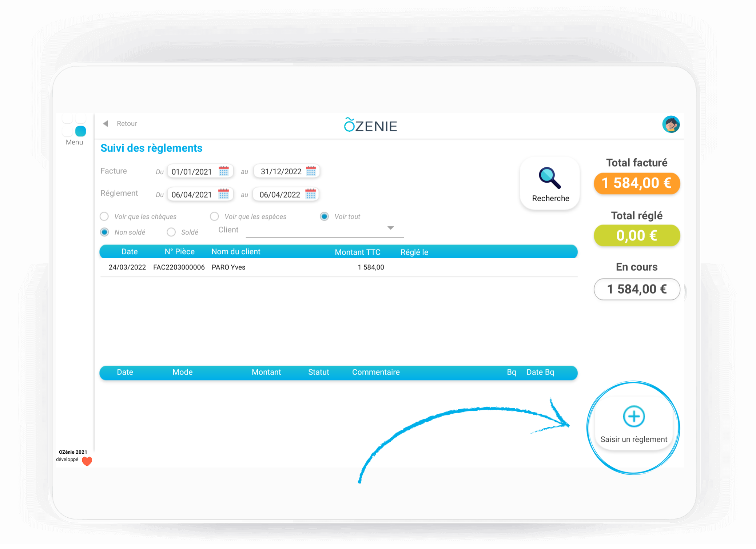Open calendar for Règlement start date
The width and height of the screenshot is (756, 549).
point(223,194)
